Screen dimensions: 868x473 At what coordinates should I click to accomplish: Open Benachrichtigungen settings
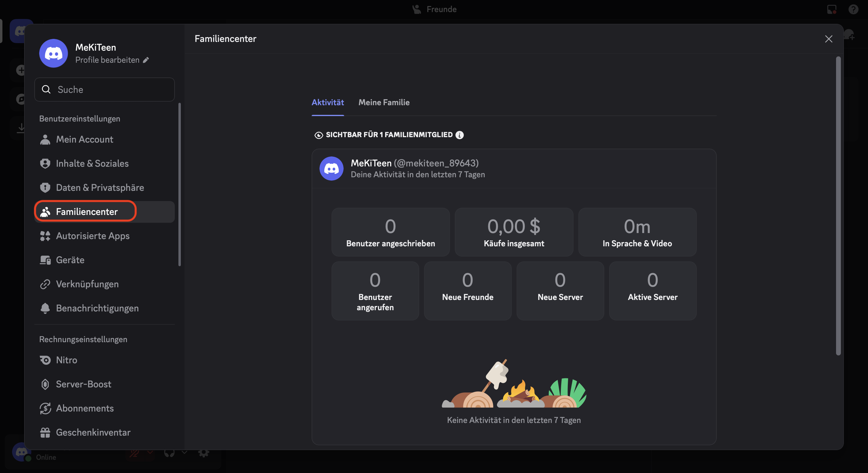tap(97, 308)
